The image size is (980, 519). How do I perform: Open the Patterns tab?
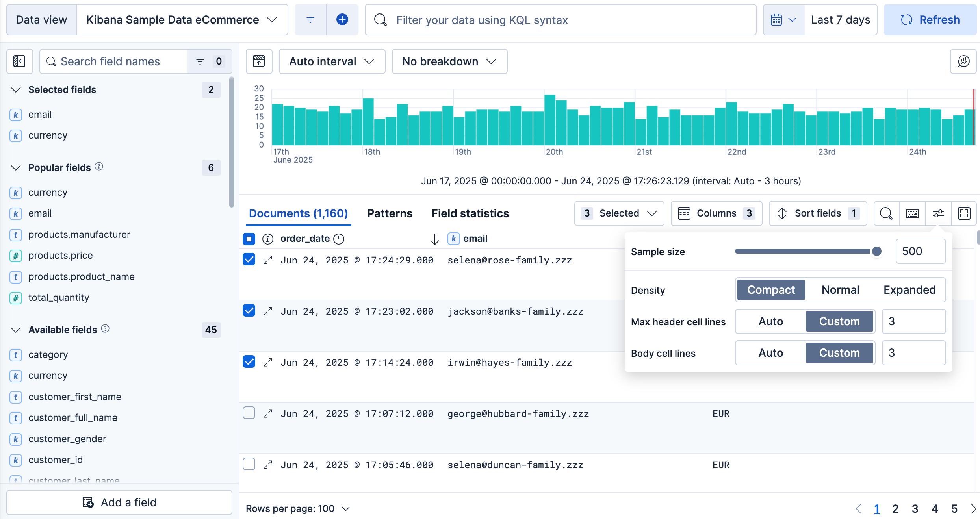390,213
